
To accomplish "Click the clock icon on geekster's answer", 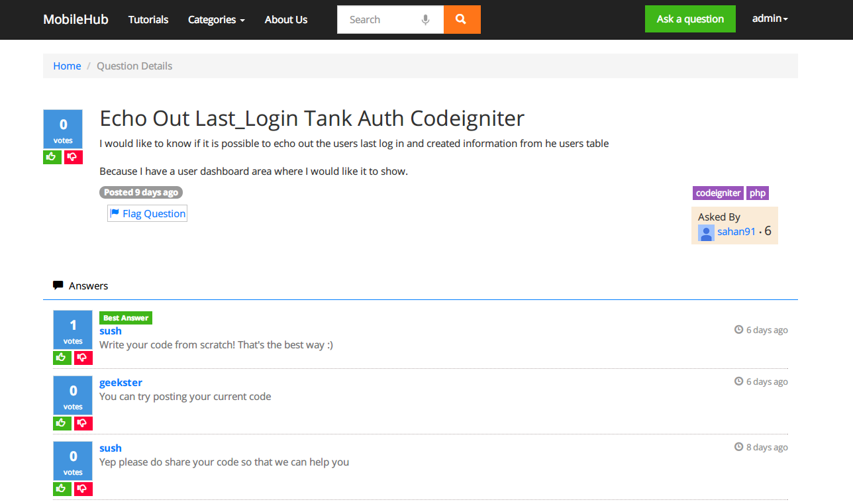I will [x=739, y=381].
